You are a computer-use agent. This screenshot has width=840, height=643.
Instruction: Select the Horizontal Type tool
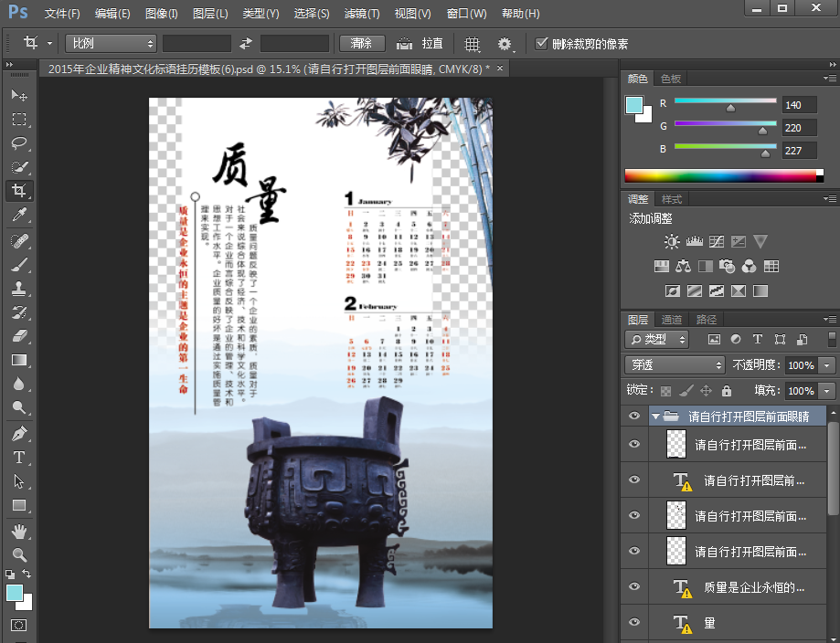tap(18, 457)
